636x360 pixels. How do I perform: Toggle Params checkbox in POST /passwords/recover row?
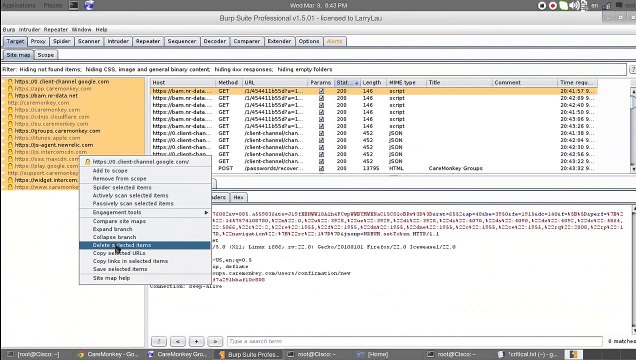pyautogui.click(x=321, y=168)
